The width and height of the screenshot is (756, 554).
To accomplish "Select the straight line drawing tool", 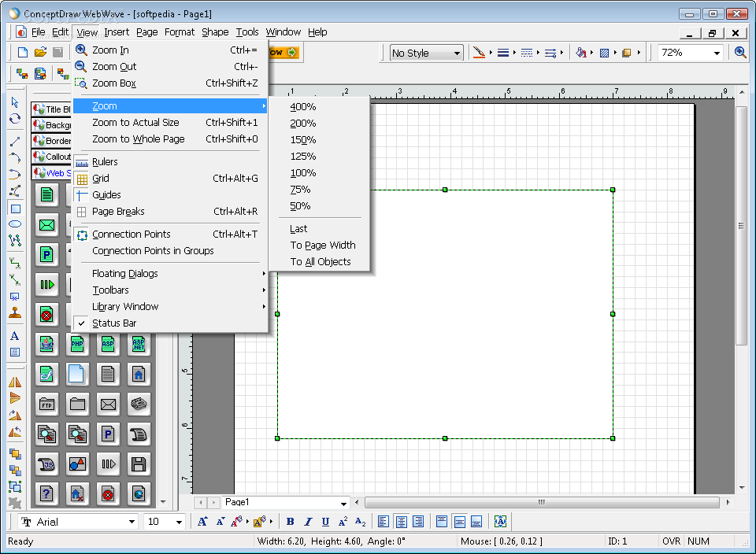I will (15, 141).
